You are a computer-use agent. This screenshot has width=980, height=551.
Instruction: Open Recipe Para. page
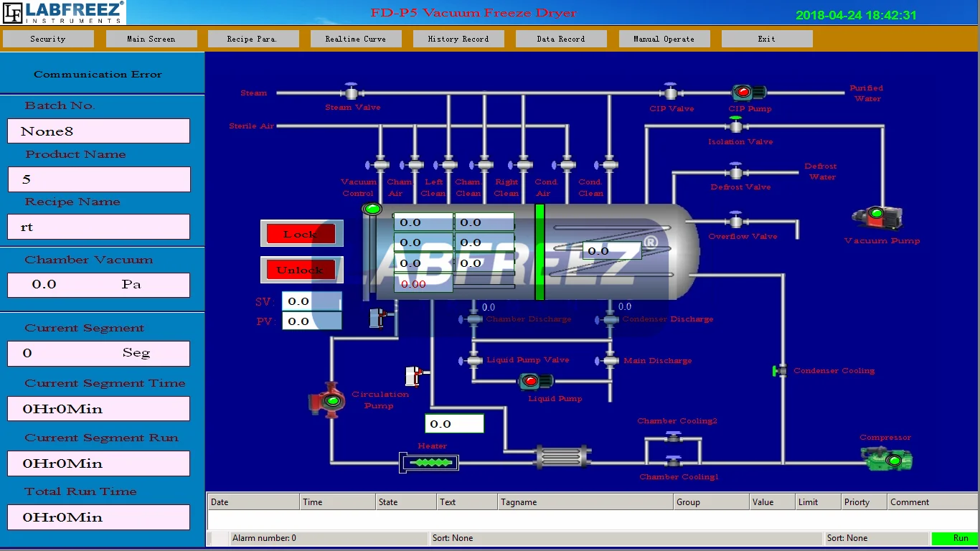(x=253, y=39)
